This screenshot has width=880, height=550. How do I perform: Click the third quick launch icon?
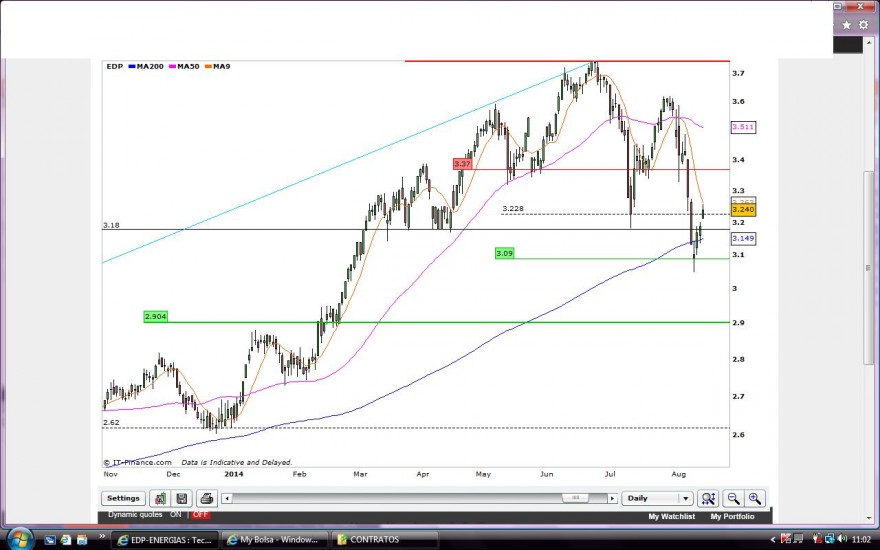tap(82, 540)
